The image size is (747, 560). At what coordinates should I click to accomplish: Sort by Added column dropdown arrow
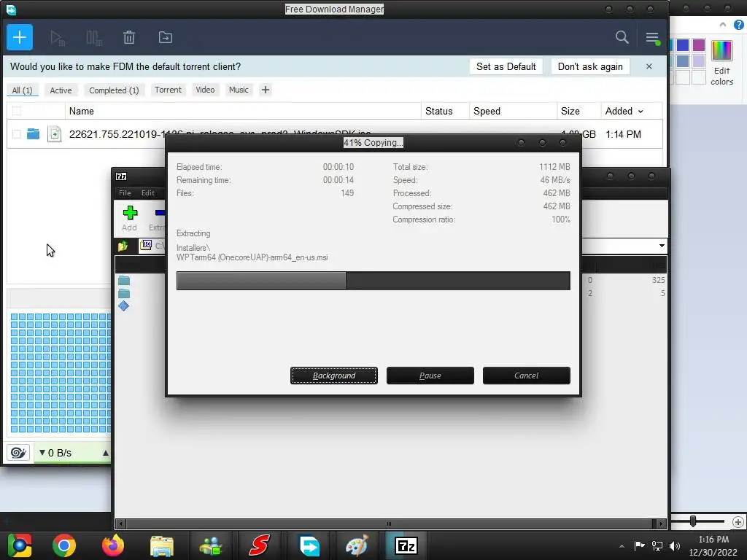point(640,112)
